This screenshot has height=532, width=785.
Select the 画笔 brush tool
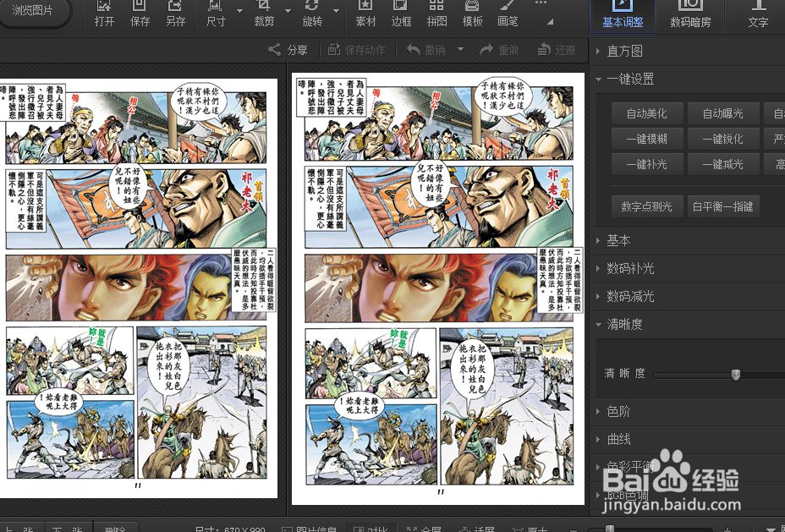pyautogui.click(x=508, y=14)
